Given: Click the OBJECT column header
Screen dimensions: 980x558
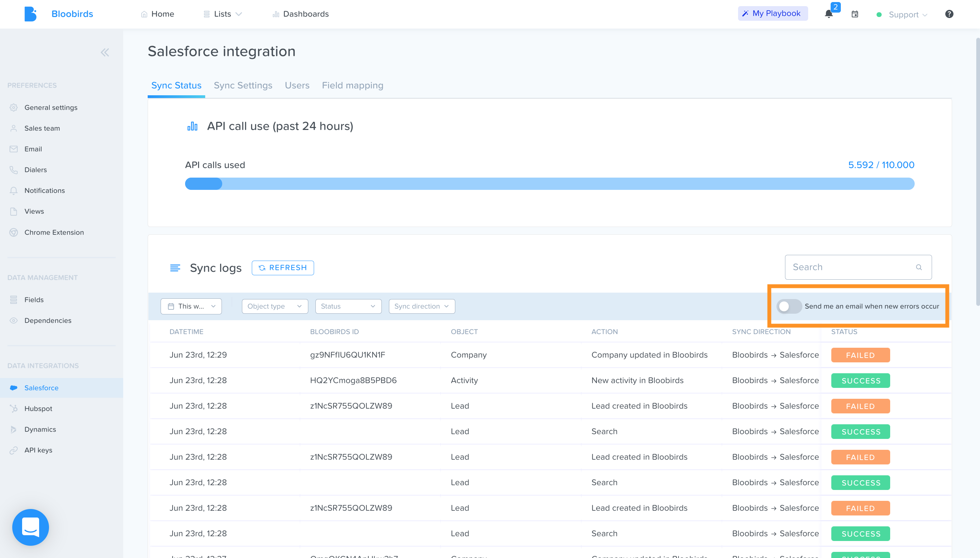Looking at the screenshot, I should [464, 332].
